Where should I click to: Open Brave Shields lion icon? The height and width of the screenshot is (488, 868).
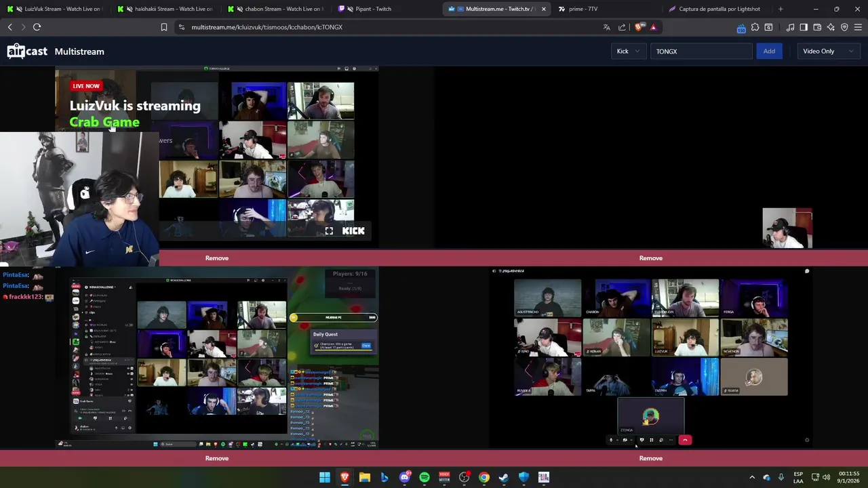pos(639,27)
